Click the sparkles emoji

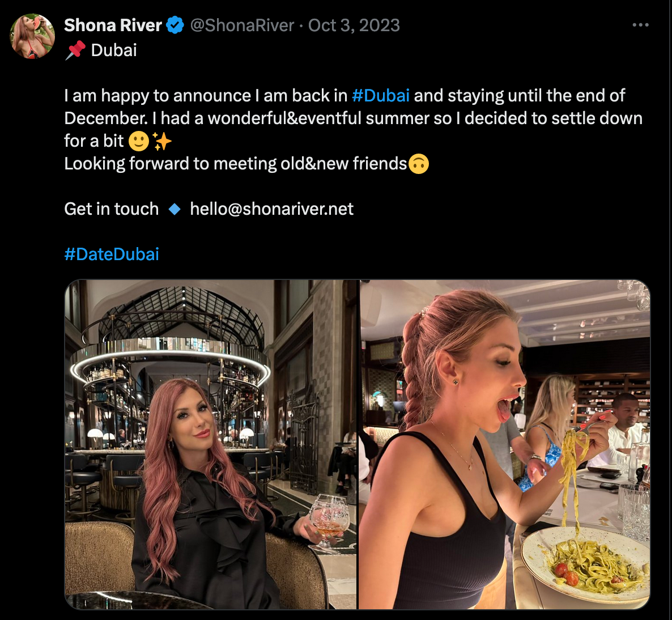(x=162, y=141)
